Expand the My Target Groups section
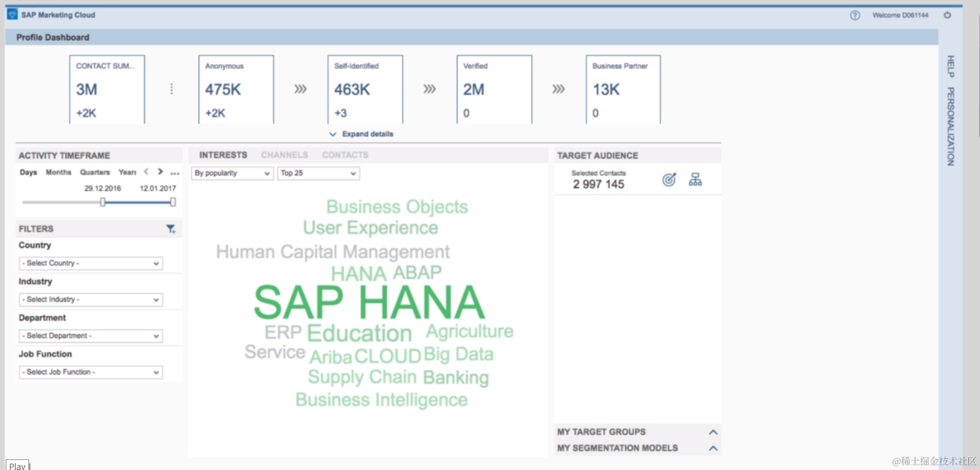The image size is (980, 470). [713, 432]
